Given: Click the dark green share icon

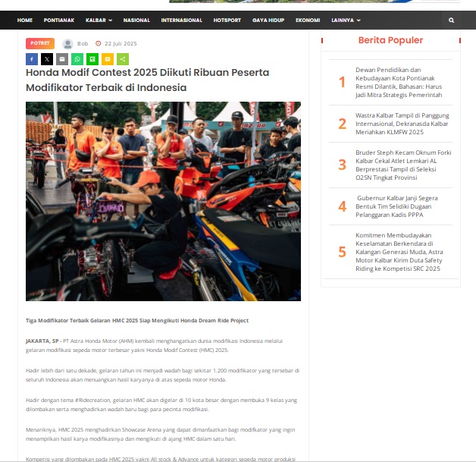Looking at the screenshot, I should tap(92, 59).
